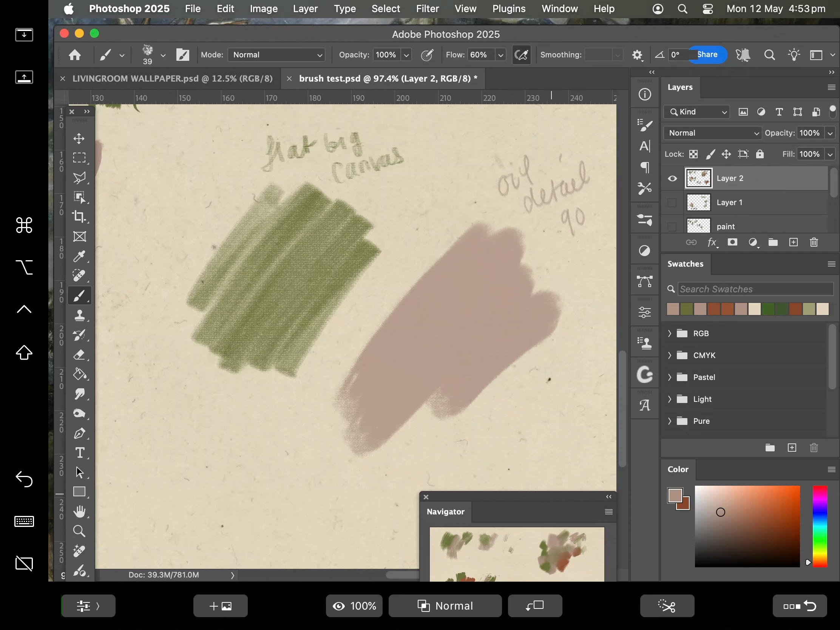Select the Eraser tool

(79, 355)
